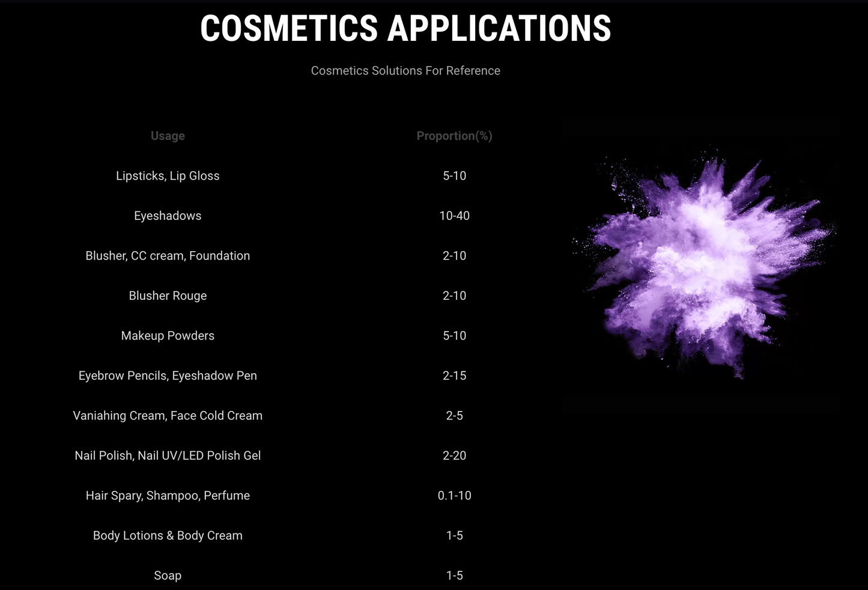Click the Usage column header
Image resolution: width=868 pixels, height=590 pixels.
point(168,136)
